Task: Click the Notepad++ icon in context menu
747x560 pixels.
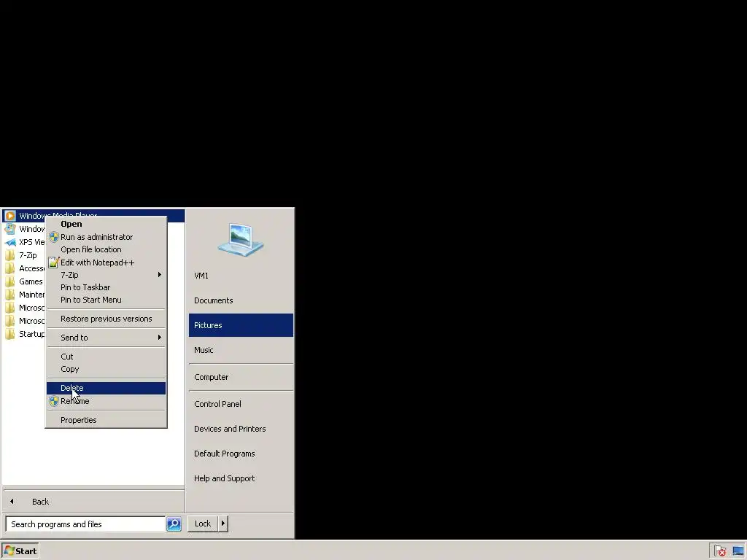Action: [54, 262]
